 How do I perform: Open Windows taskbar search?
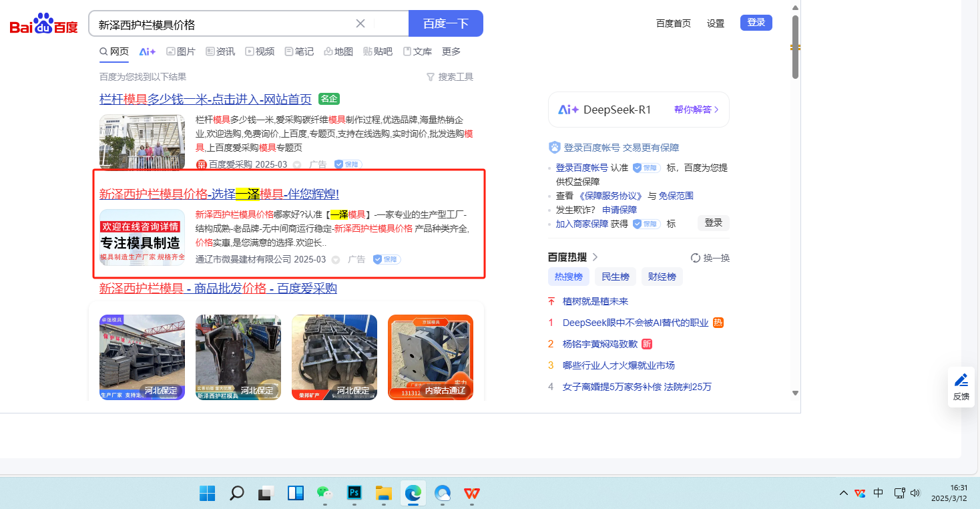(236, 494)
